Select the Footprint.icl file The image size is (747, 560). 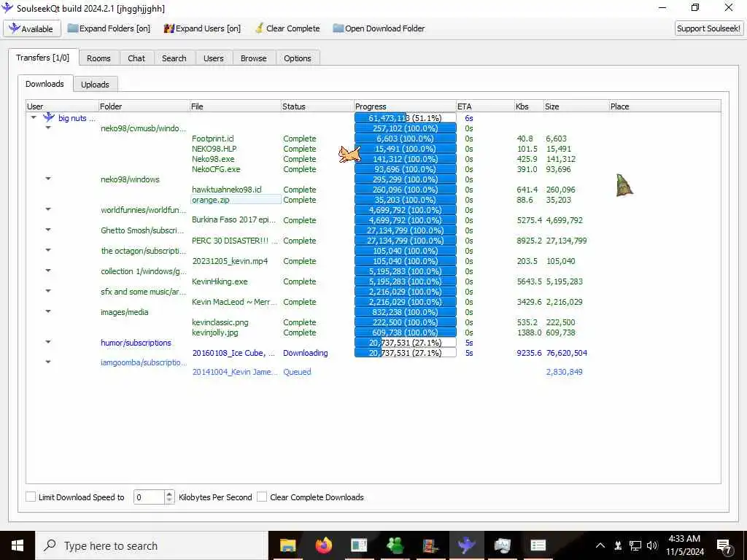pos(213,139)
